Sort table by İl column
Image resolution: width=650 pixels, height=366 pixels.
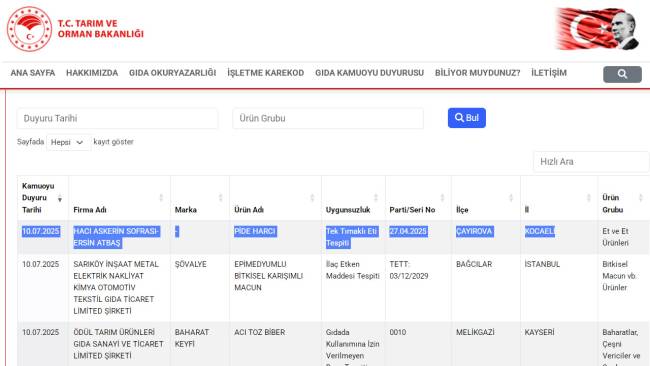[x=559, y=198]
